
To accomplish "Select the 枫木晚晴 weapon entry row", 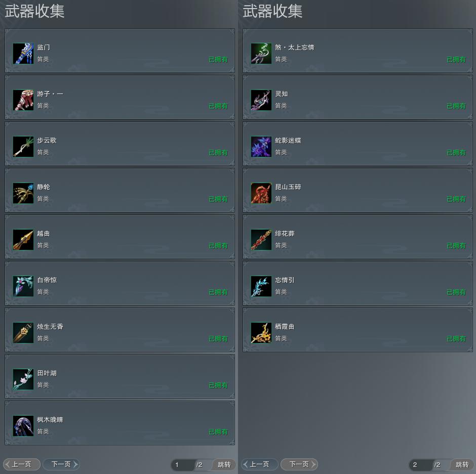I will coord(120,423).
